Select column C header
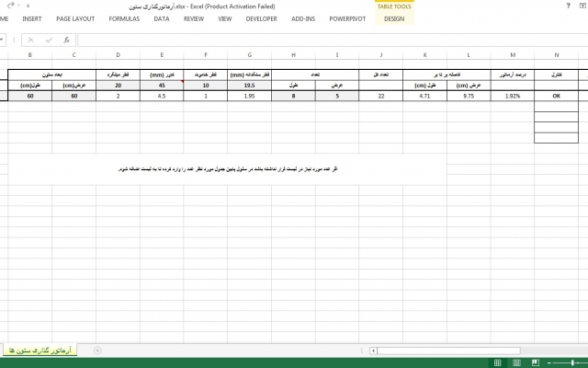588x368 pixels. tap(73, 55)
